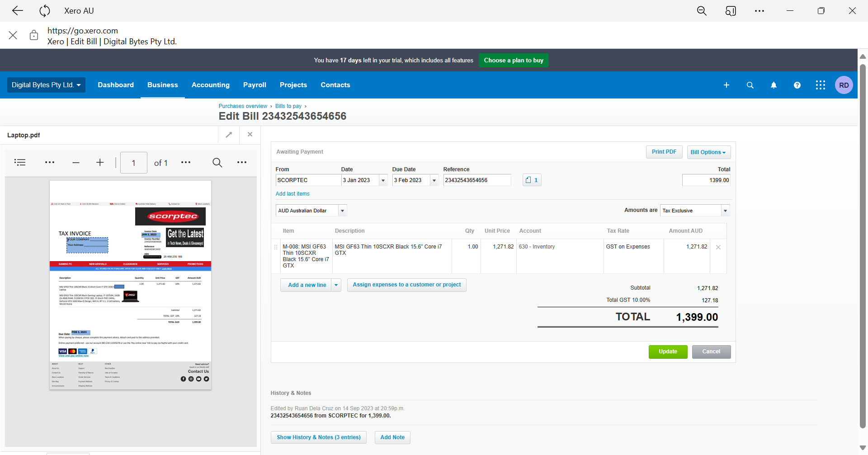This screenshot has width=868, height=455.
Task: Expand the Laptop.pdf preview to full view
Action: click(x=229, y=135)
